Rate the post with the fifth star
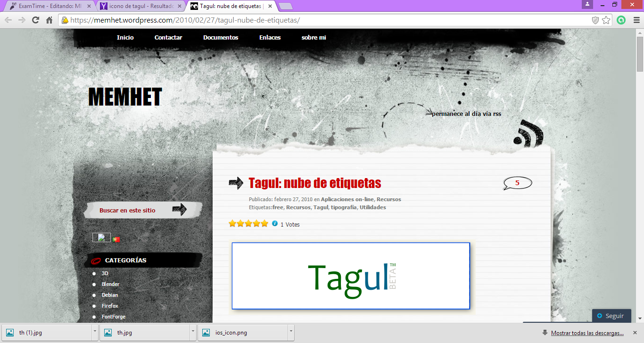The width and height of the screenshot is (644, 343). click(x=264, y=223)
